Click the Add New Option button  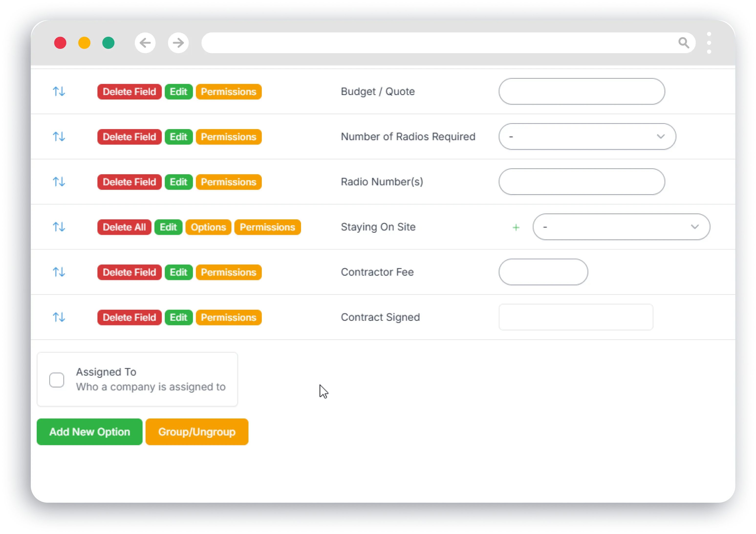(89, 432)
